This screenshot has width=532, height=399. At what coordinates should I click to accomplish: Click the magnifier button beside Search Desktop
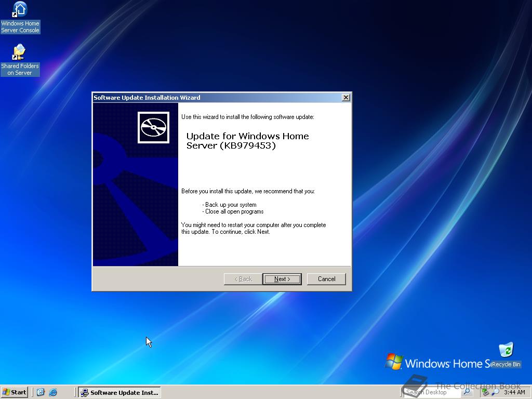(467, 392)
